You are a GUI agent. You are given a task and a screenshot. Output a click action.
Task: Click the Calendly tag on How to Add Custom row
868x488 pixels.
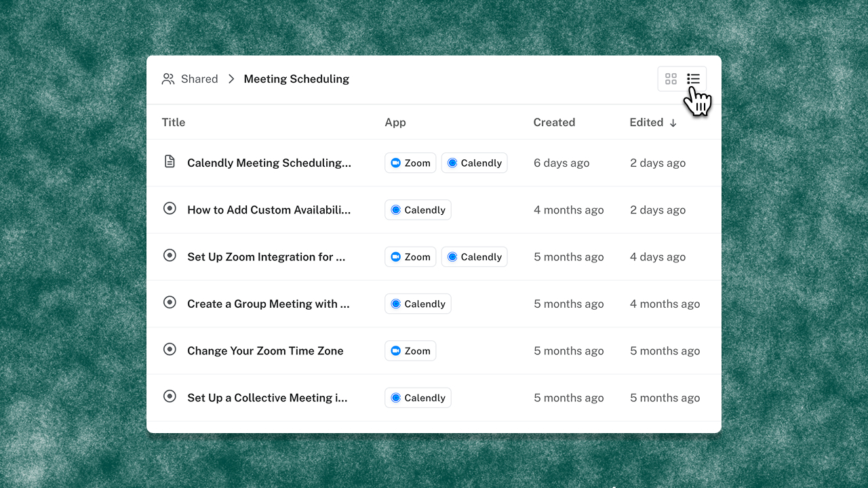[418, 210]
